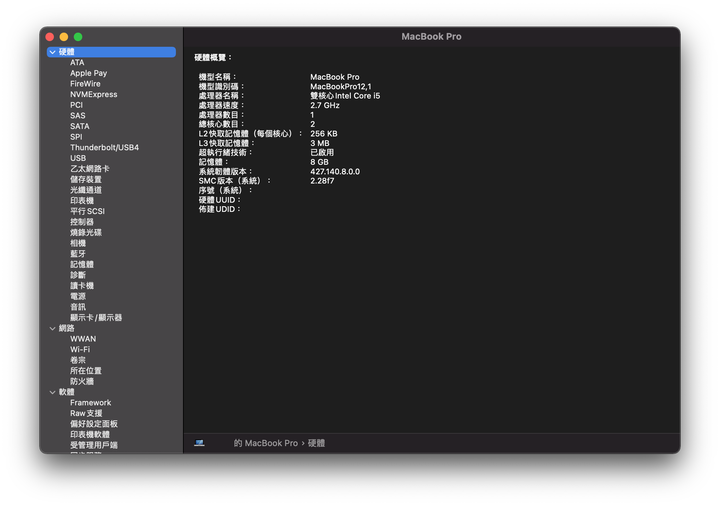Click the 256 KB L2 cache value
The width and height of the screenshot is (720, 506).
324,134
